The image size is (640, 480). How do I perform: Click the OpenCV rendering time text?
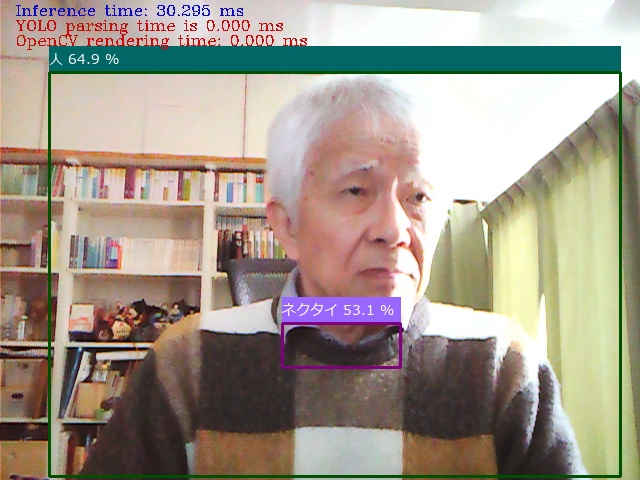[161, 41]
